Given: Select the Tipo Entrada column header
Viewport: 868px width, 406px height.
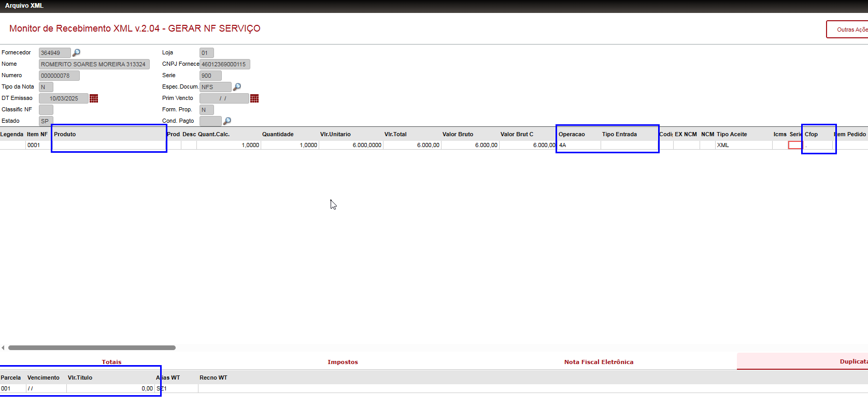Looking at the screenshot, I should (x=619, y=134).
